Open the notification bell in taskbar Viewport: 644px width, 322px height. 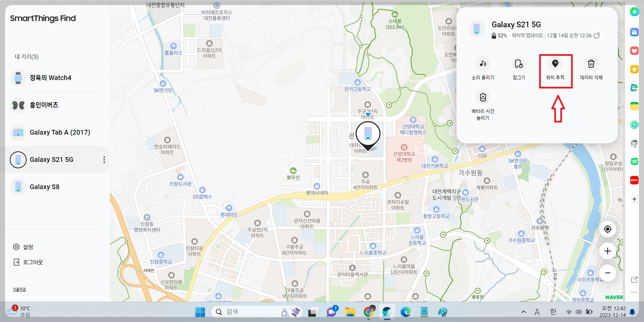pyautogui.click(x=632, y=312)
